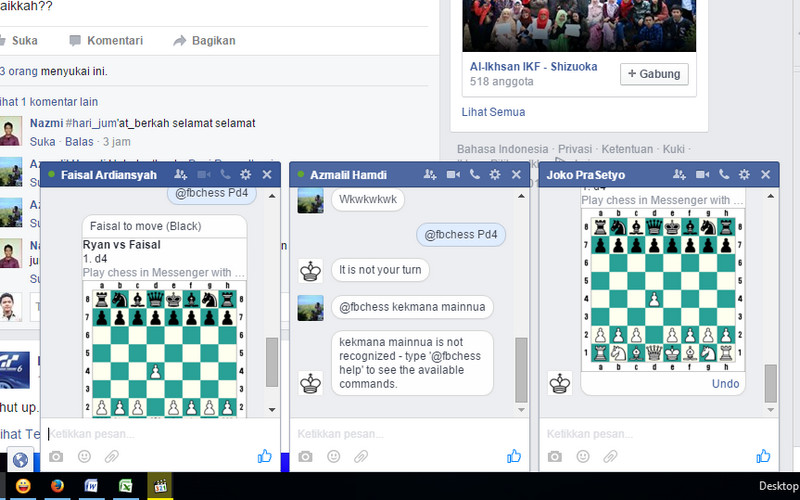Click Bagikan to share the post
The width and height of the screenshot is (800, 500).
coord(205,40)
